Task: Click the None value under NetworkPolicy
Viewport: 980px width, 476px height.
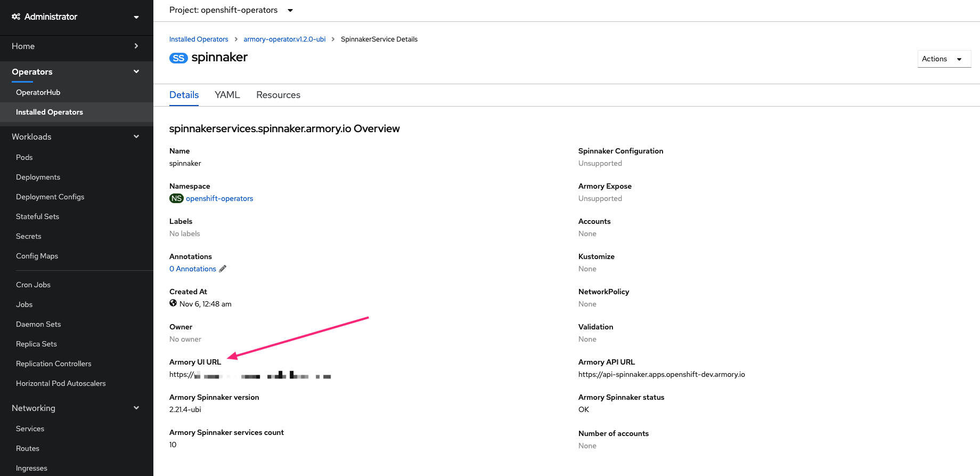Action: click(x=587, y=304)
